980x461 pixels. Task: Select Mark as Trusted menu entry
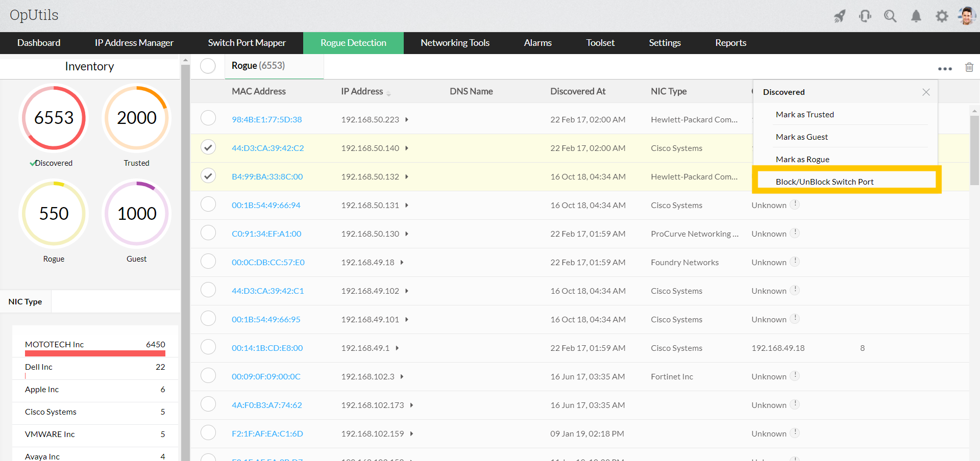pyautogui.click(x=805, y=115)
